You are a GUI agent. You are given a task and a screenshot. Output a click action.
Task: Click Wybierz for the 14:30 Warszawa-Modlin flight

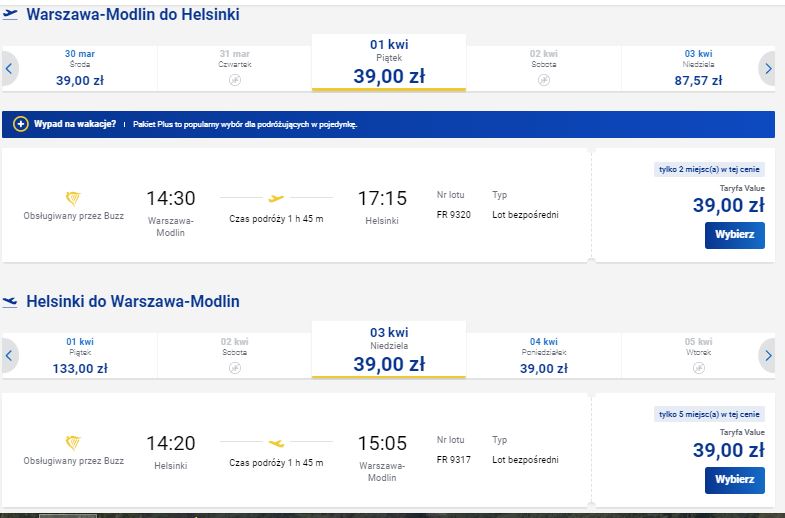734,235
